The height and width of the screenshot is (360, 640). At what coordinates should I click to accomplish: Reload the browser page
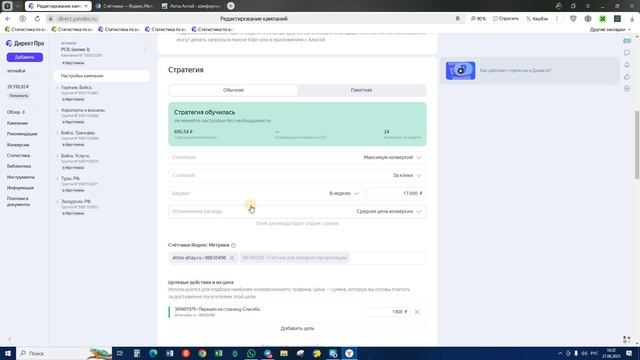[37, 19]
